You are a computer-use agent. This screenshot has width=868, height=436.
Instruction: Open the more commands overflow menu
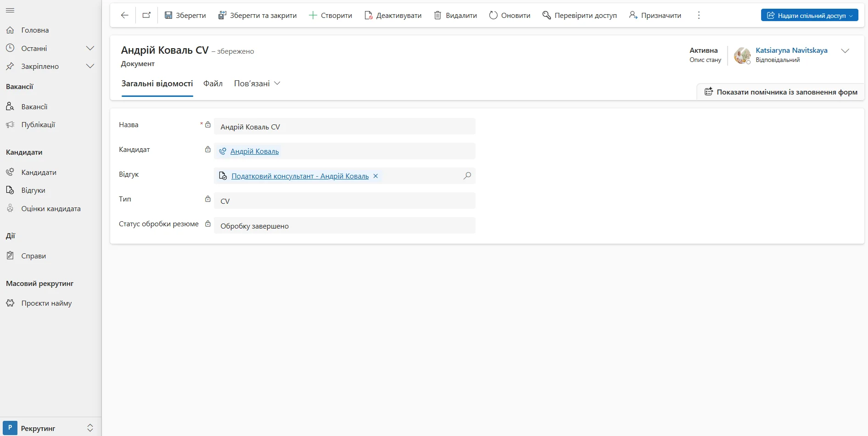[x=699, y=15]
